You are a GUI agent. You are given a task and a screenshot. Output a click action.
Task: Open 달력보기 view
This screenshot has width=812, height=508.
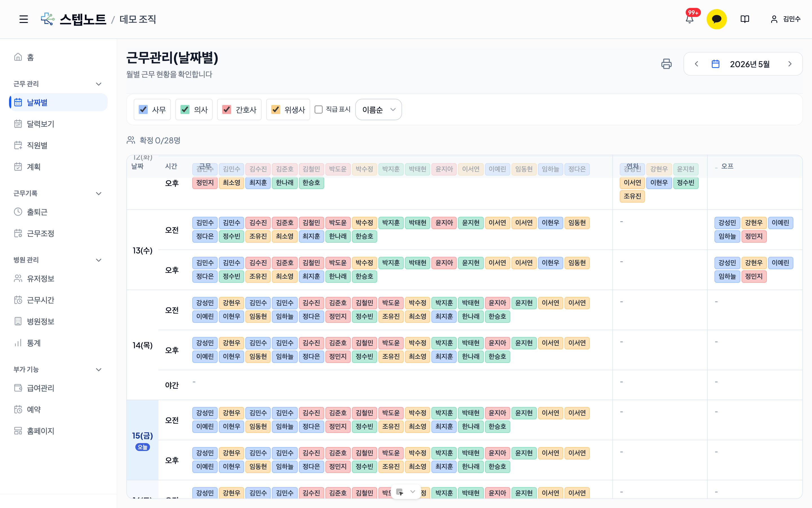tap(58, 124)
